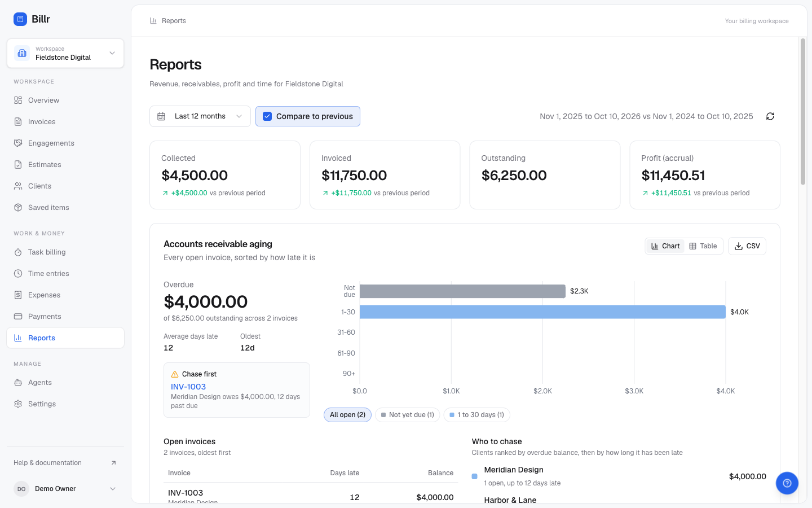Click the Chase first warning triangle icon
The width and height of the screenshot is (812, 508).
tap(175, 374)
